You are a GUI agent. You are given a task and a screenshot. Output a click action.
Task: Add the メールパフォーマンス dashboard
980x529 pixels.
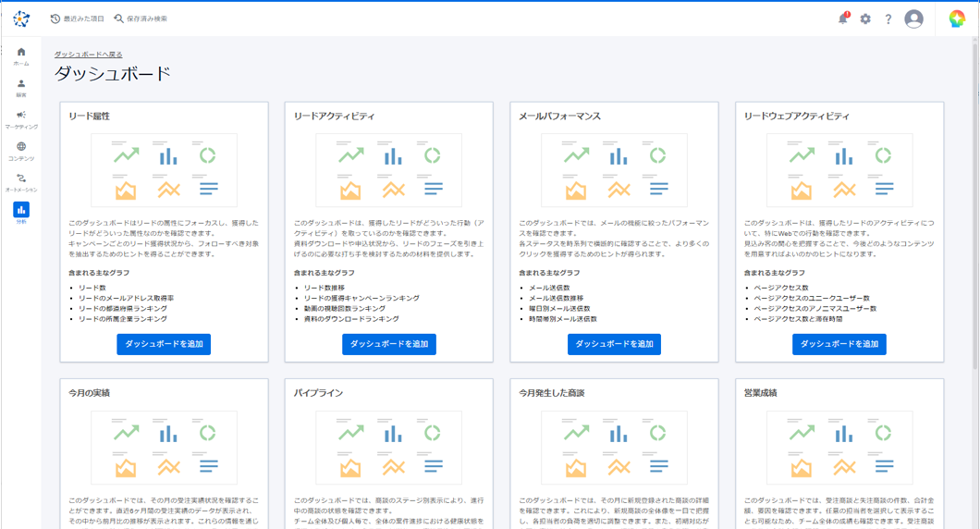pos(615,344)
